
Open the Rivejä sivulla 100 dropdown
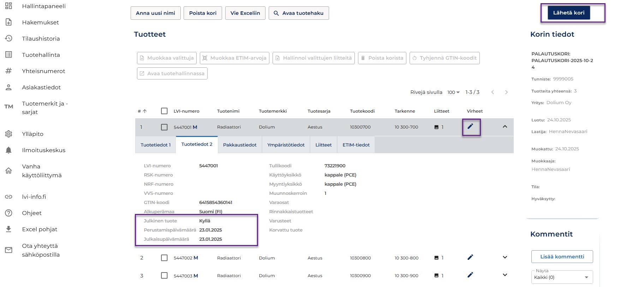pyautogui.click(x=453, y=92)
